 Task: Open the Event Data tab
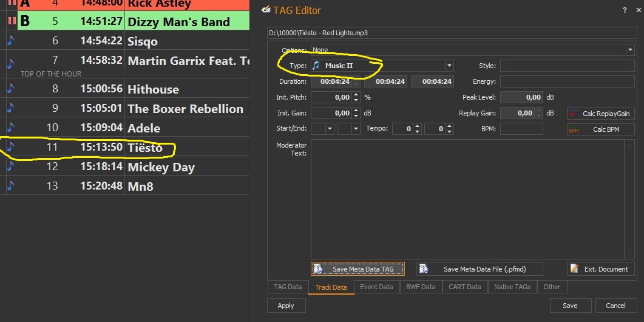point(376,287)
